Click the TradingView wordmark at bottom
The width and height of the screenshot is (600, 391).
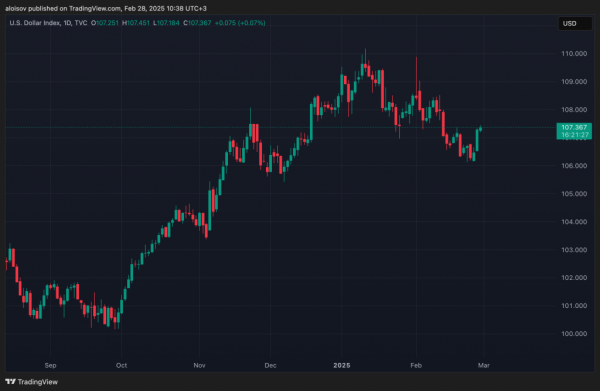38,382
